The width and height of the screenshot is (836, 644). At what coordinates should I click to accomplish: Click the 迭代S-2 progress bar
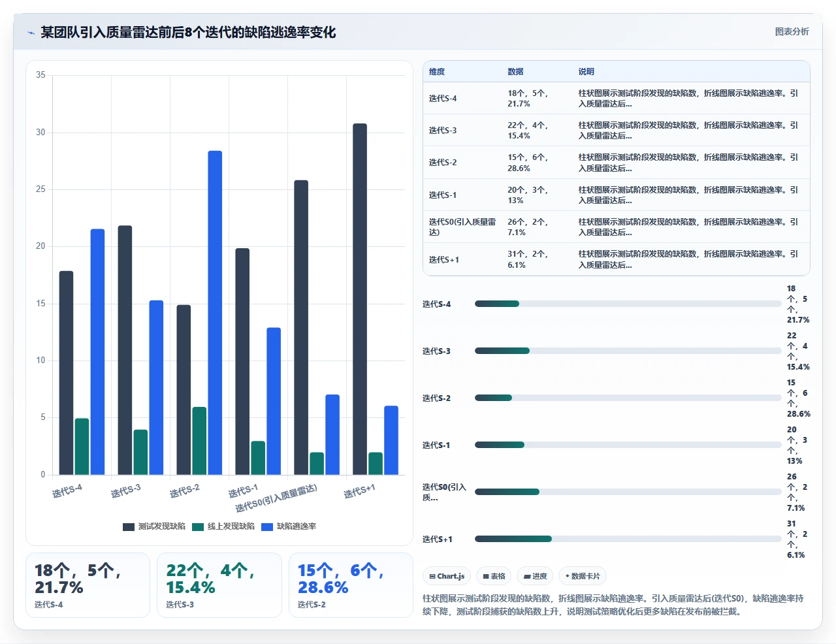pyautogui.click(x=628, y=398)
